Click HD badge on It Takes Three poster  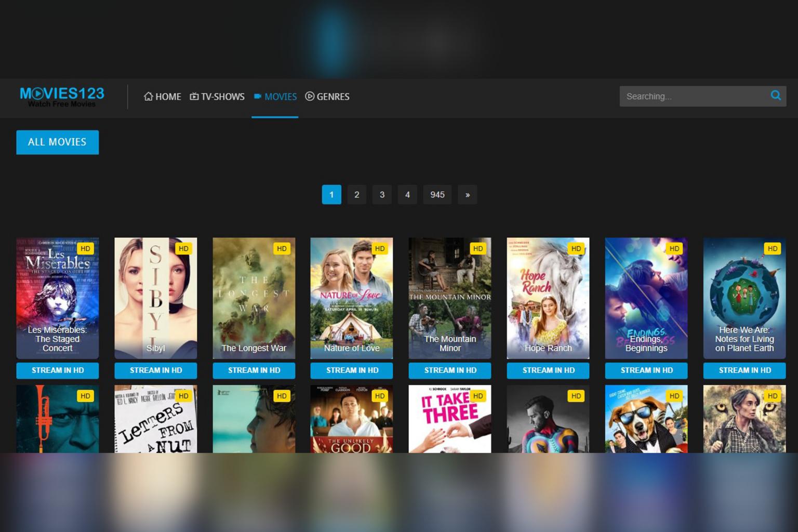477,396
